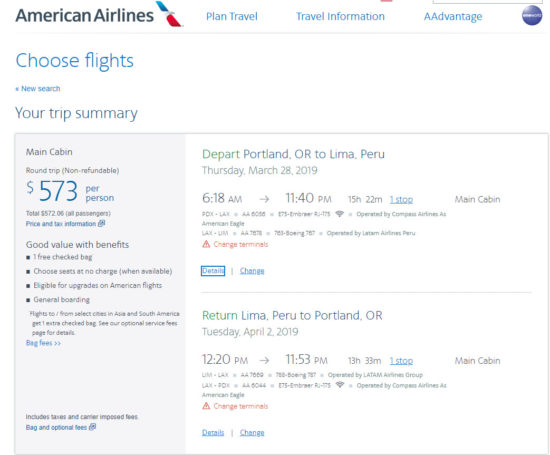Click warning triangle beside departure Change terminals
550x455 pixels.
click(206, 244)
